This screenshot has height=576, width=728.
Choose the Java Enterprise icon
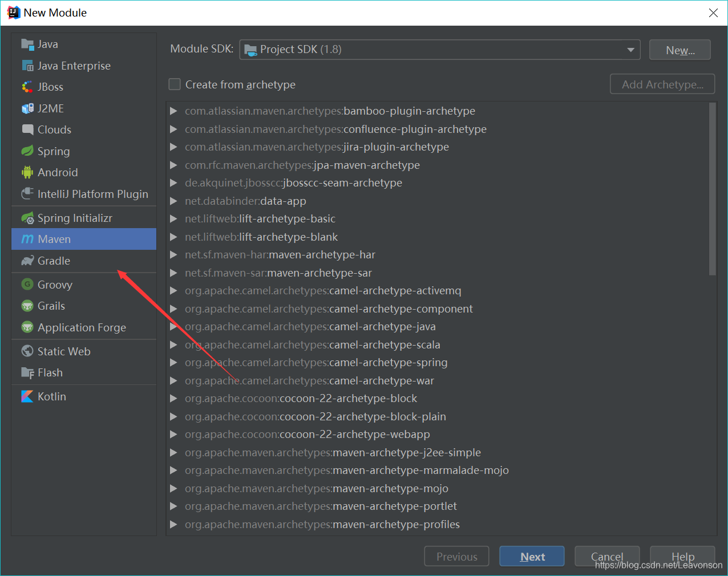[27, 66]
